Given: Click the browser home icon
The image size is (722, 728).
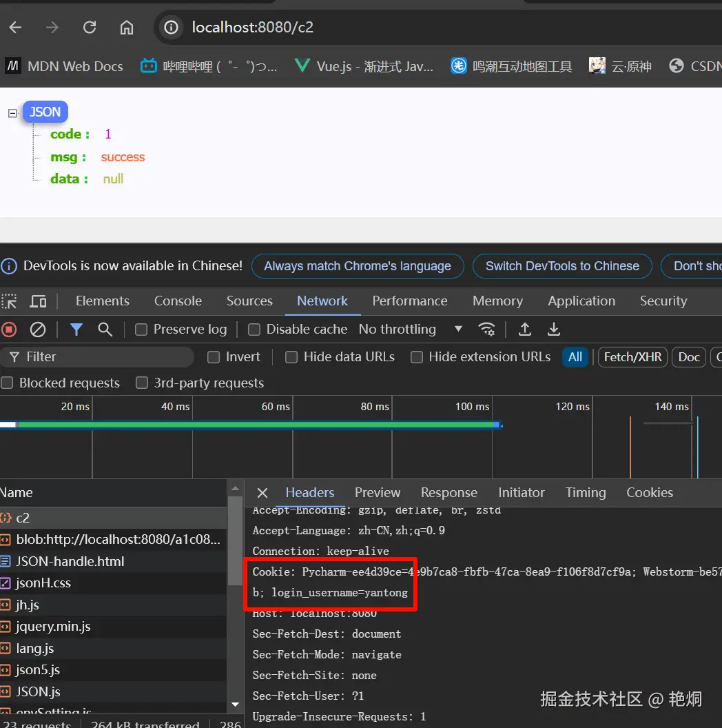Looking at the screenshot, I should [127, 28].
